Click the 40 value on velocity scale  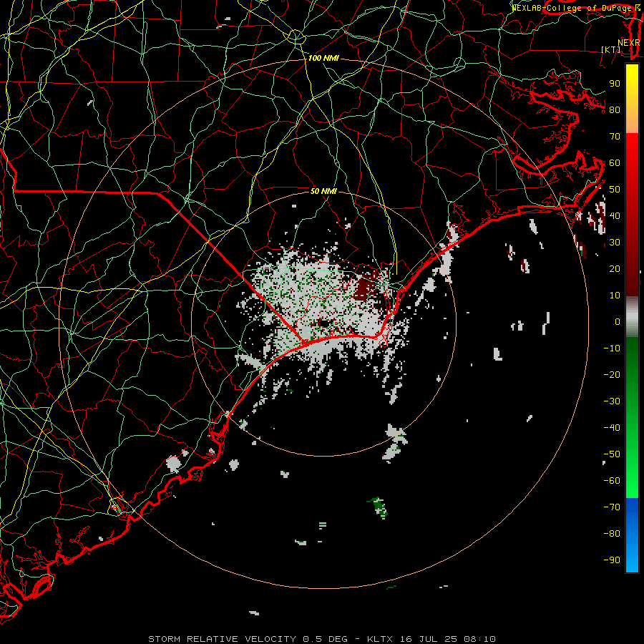[615, 216]
